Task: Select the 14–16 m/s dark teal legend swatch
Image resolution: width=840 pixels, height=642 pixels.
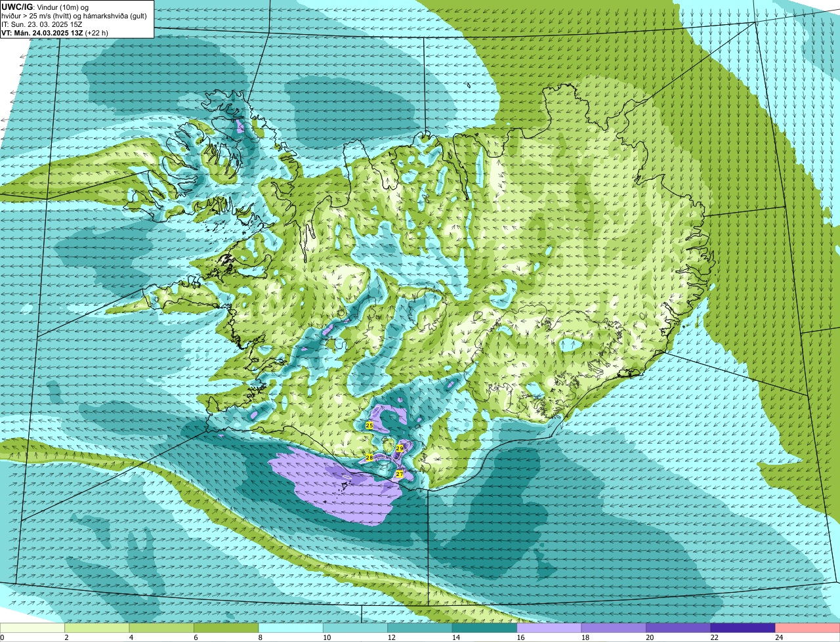Action: point(485,628)
